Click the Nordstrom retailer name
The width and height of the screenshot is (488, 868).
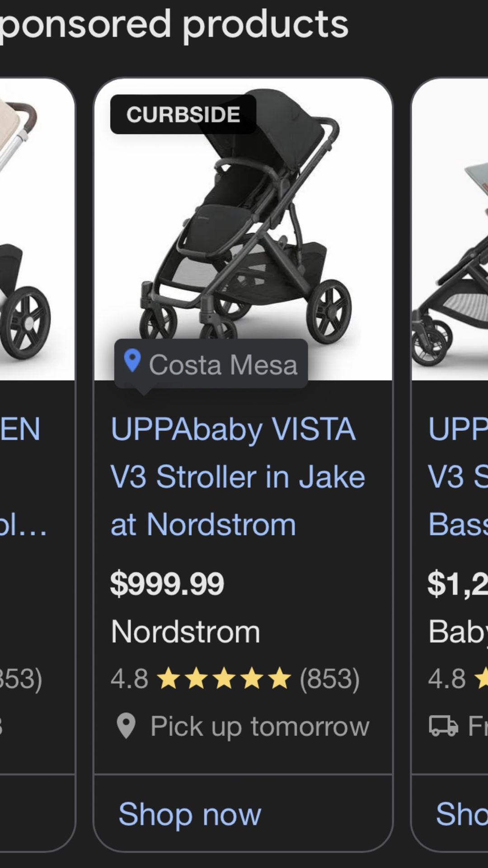[185, 630]
